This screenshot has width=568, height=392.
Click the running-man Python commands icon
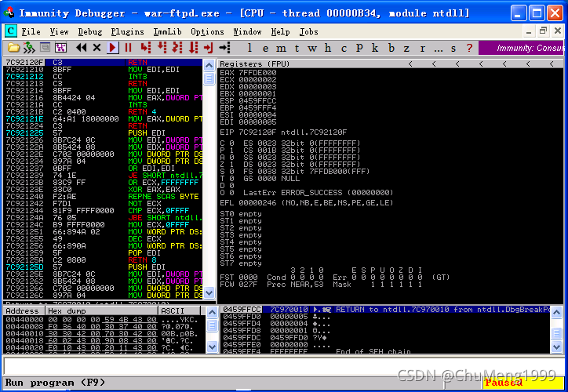[x=29, y=47]
